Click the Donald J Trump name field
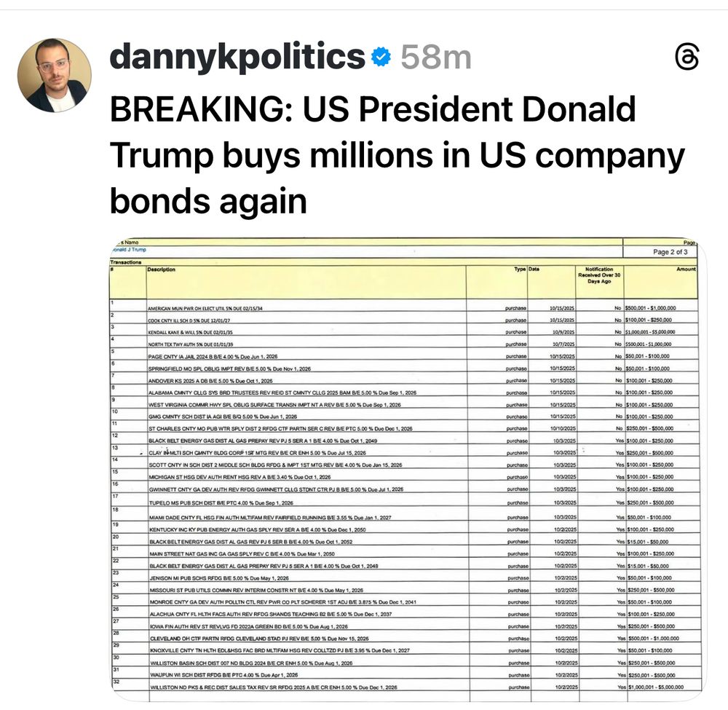This screenshot has height=710, width=728. point(129,249)
